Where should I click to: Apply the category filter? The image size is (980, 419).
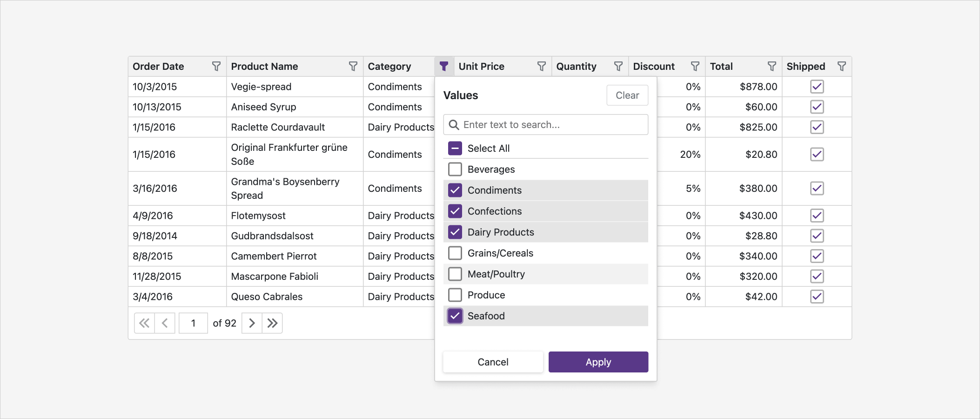(598, 362)
